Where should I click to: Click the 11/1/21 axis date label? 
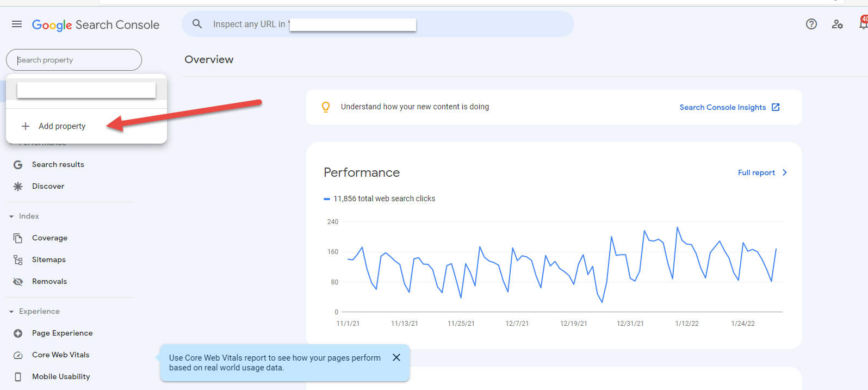pyautogui.click(x=348, y=324)
